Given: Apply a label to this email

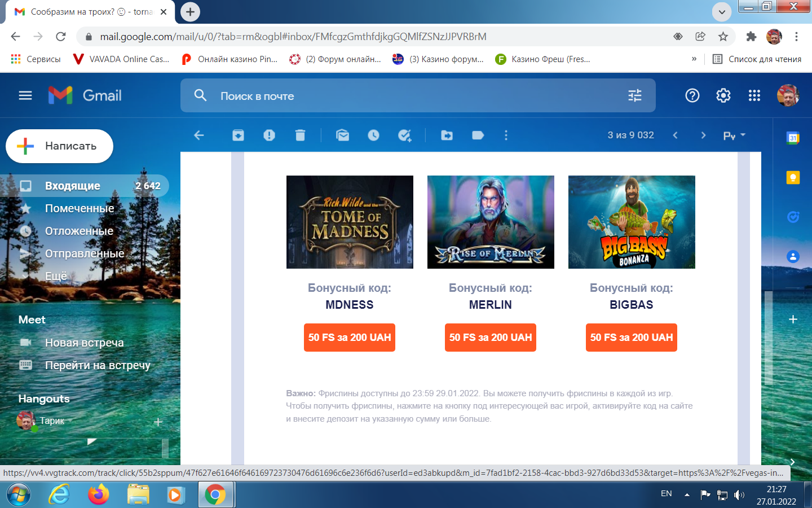Looking at the screenshot, I should (x=478, y=135).
